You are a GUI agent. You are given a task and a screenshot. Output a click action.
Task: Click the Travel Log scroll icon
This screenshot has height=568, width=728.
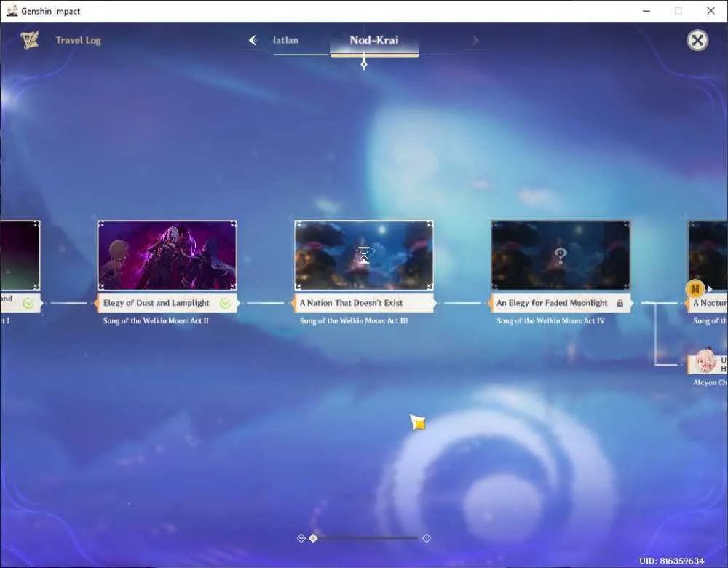pyautogui.click(x=29, y=40)
